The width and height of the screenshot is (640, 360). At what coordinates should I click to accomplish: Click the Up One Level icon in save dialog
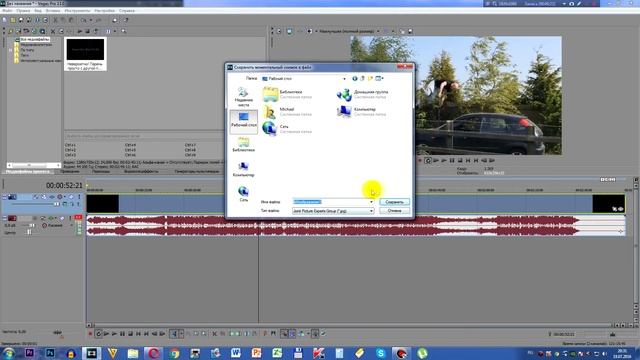[x=362, y=78]
